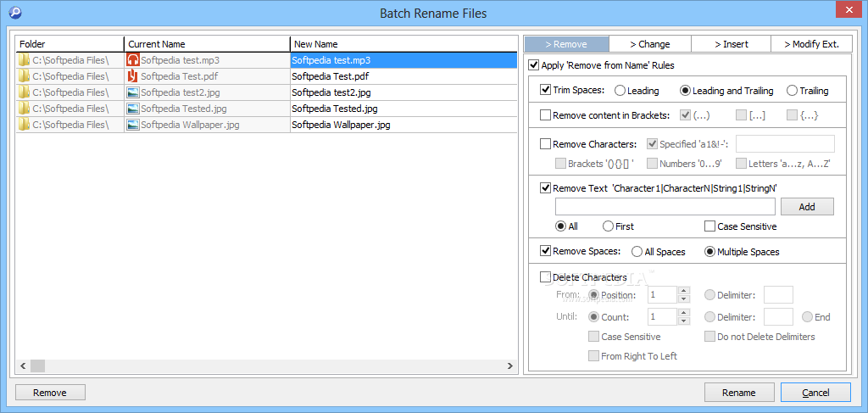Image resolution: width=868 pixels, height=413 pixels.
Task: Click the Rename button
Action: pos(738,393)
